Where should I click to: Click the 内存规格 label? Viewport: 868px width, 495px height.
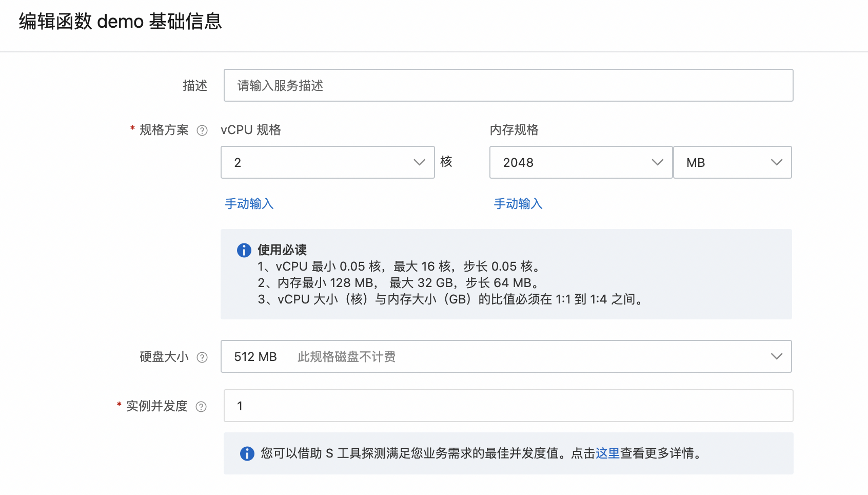pos(514,130)
